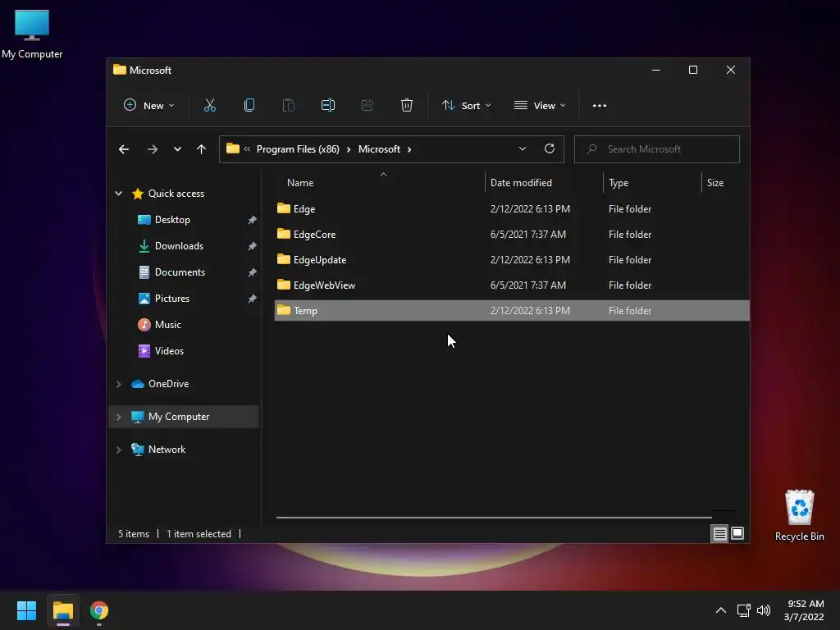Unpin Documents from Quick access
Image resolution: width=840 pixels, height=630 pixels.
[252, 272]
